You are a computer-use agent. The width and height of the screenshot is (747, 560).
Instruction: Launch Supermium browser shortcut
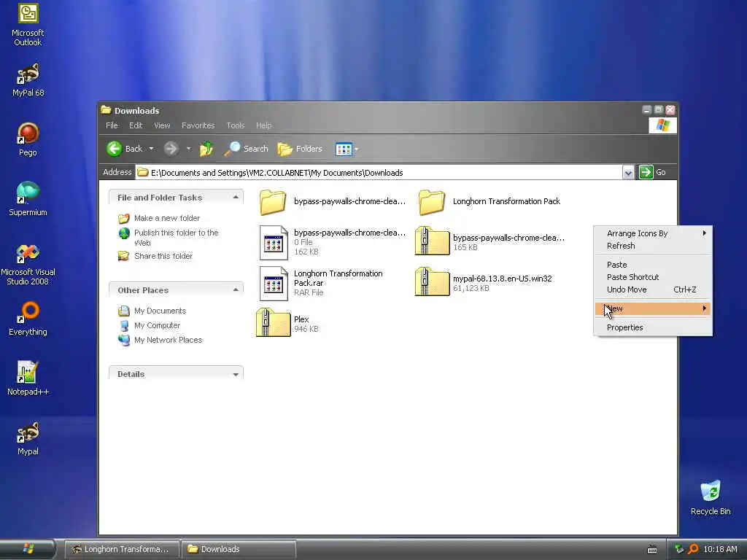click(x=28, y=199)
